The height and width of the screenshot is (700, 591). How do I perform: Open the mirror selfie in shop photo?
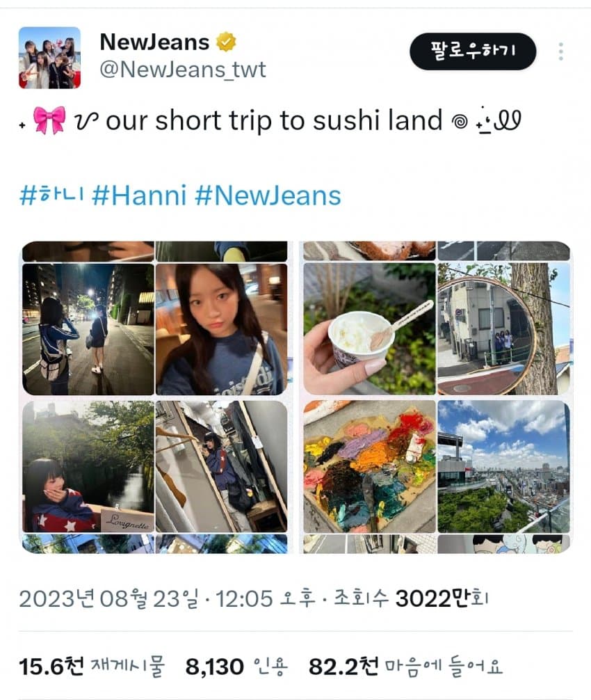221,466
